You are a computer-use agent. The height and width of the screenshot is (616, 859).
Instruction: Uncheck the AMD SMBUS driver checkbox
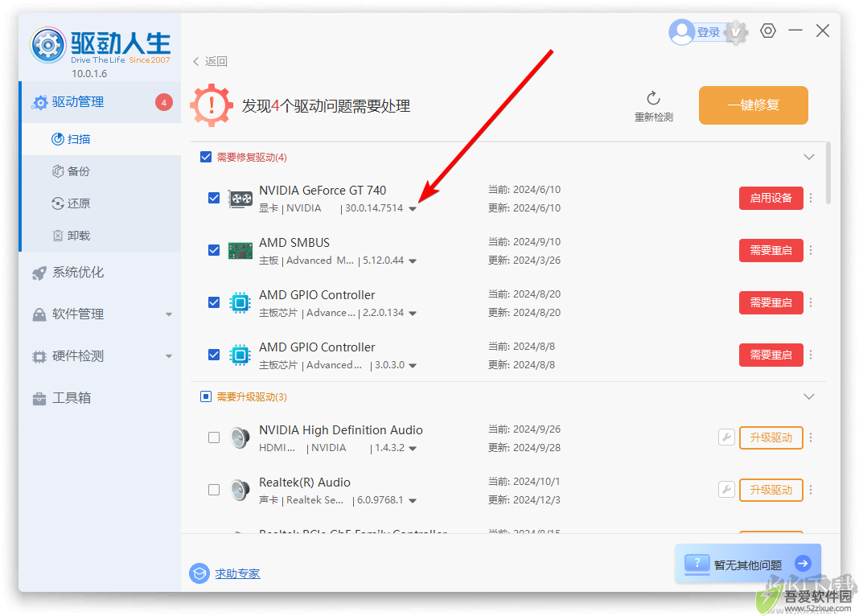point(214,250)
